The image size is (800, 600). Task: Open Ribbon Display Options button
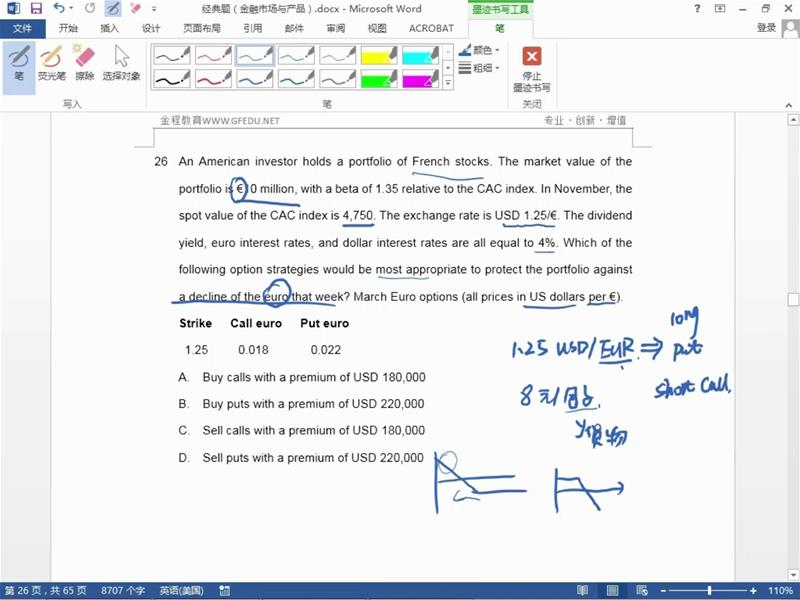click(x=720, y=8)
